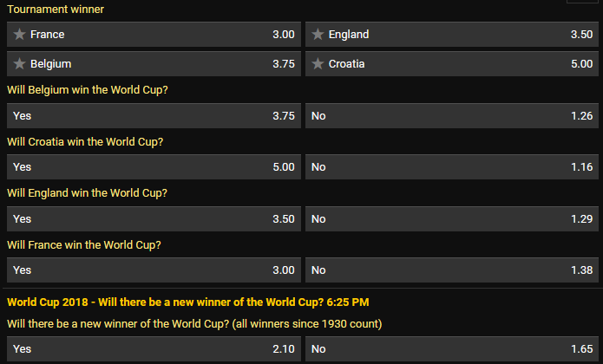Bet Yes on new World Cup winner 2.10

tap(154, 349)
